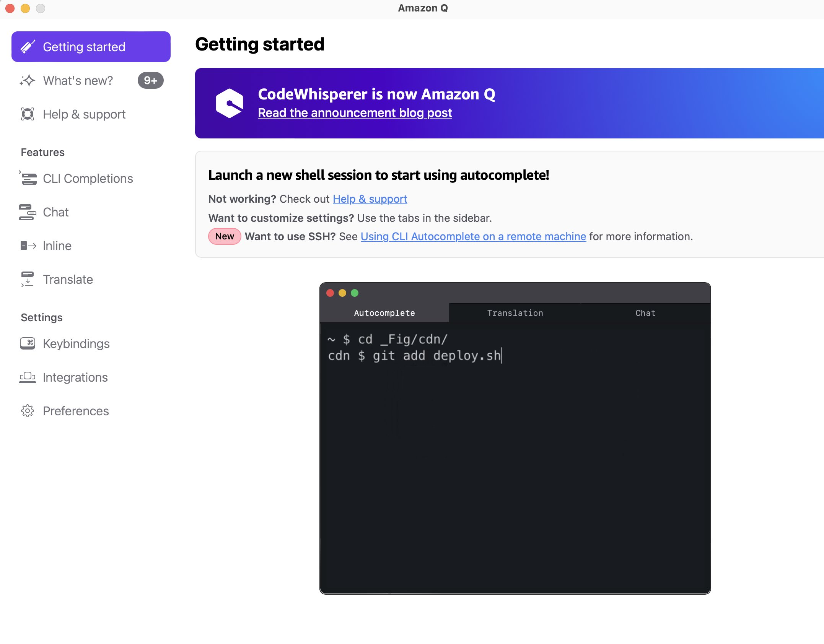824x644 pixels.
Task: Open Help & support in the sidebar
Action: click(91, 114)
